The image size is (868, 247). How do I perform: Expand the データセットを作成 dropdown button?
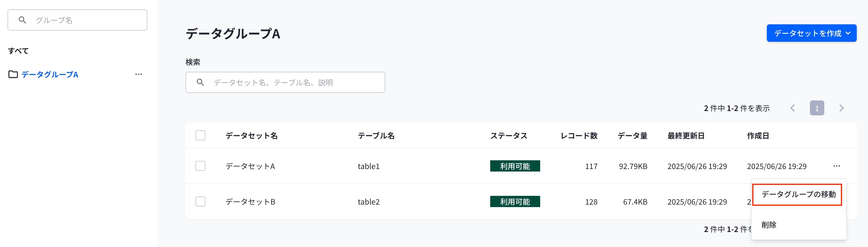pos(811,33)
